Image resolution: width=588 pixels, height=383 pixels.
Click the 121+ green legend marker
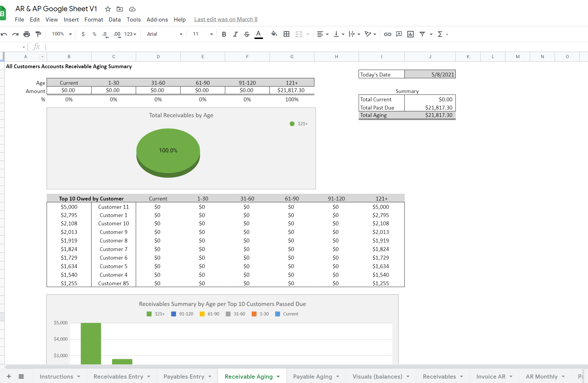pos(292,124)
